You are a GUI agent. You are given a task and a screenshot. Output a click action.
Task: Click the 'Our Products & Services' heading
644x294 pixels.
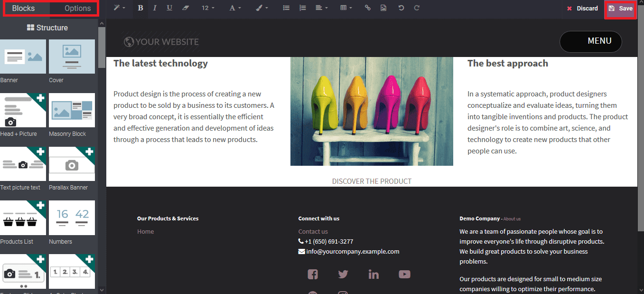(x=168, y=218)
